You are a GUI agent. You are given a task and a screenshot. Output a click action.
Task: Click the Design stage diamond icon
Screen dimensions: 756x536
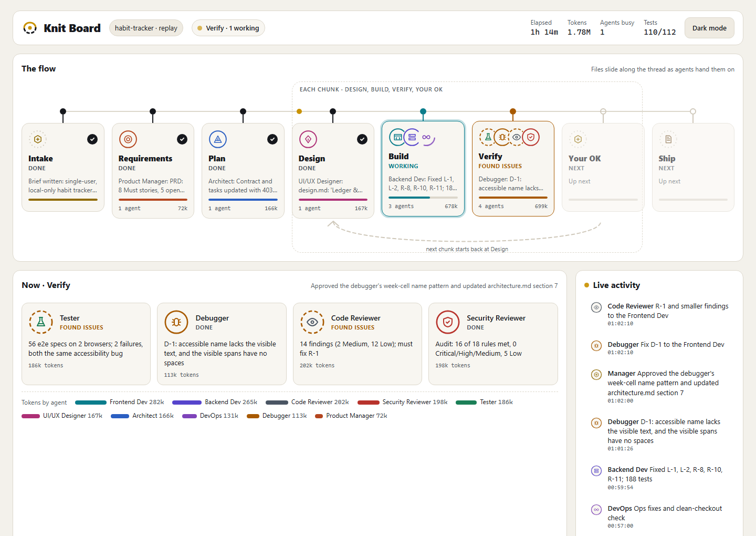[308, 139]
